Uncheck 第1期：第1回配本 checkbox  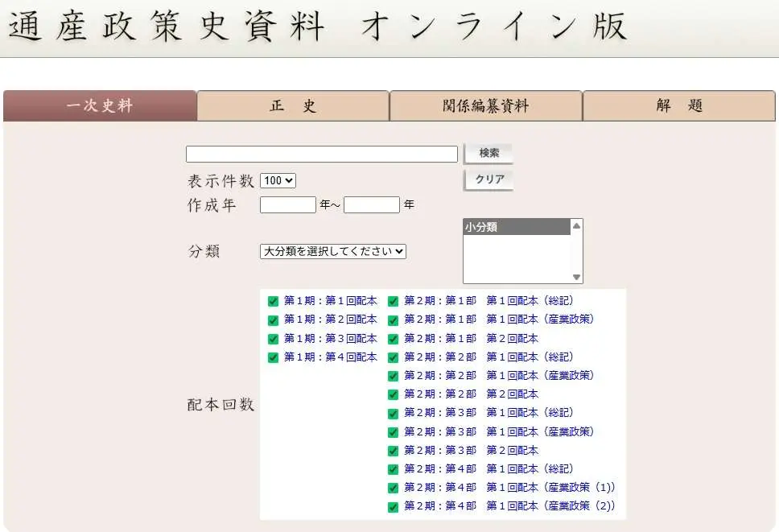[x=273, y=301]
